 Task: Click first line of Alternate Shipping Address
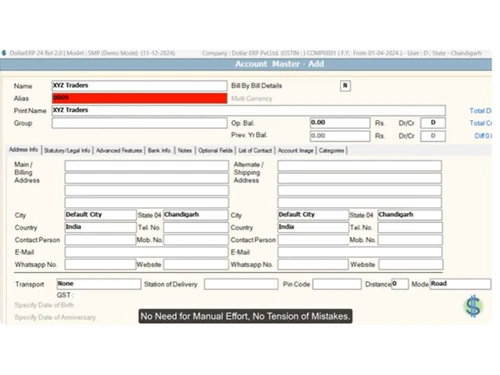click(360, 166)
